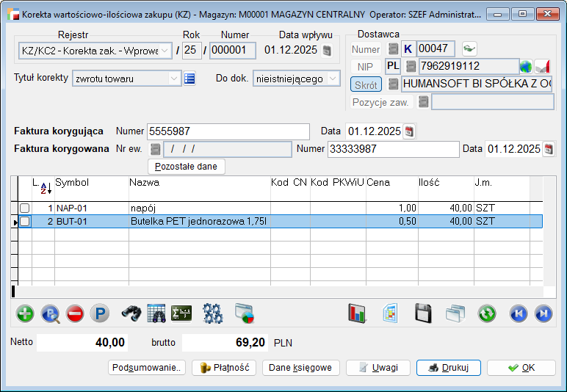Open the Płatność button
This screenshot has width=567, height=392.
224,368
